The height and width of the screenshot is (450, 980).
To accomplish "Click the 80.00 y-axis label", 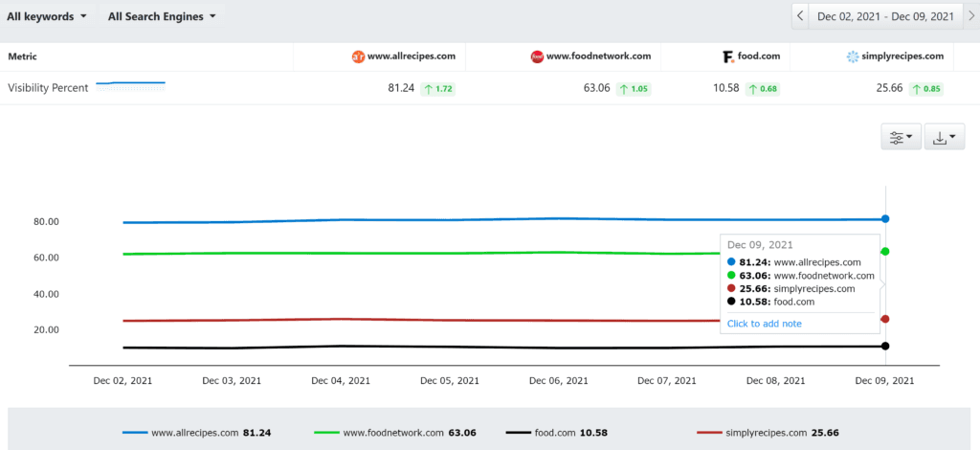I will [46, 222].
